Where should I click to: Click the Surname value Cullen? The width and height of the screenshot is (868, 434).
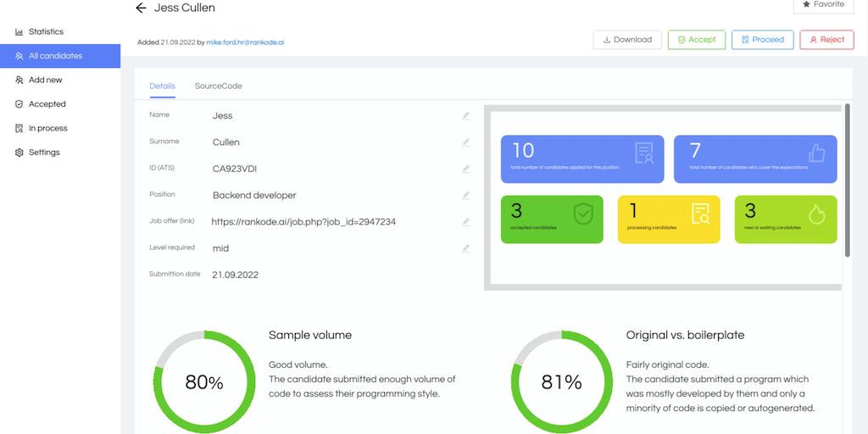[225, 142]
